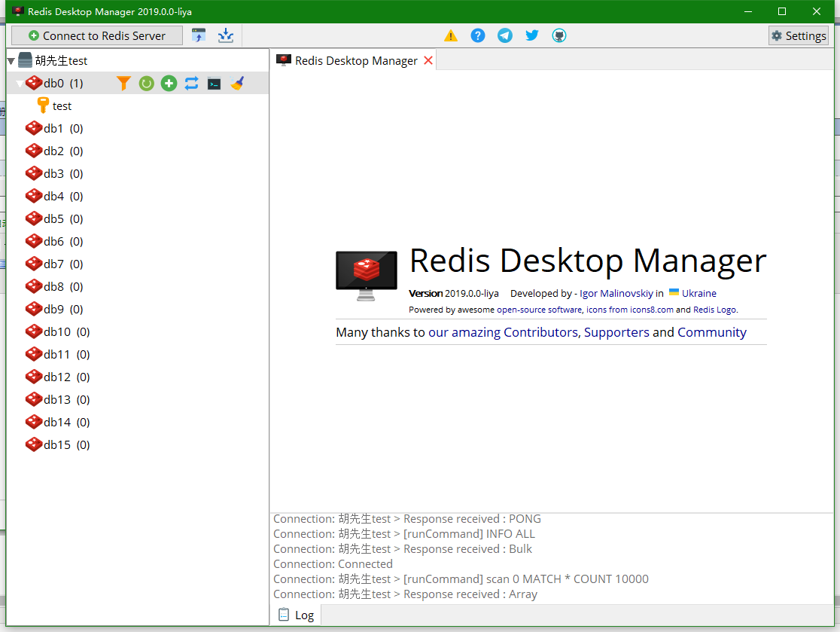Open help via the blue question mark icon
Screen dimensions: 840x632
click(478, 35)
